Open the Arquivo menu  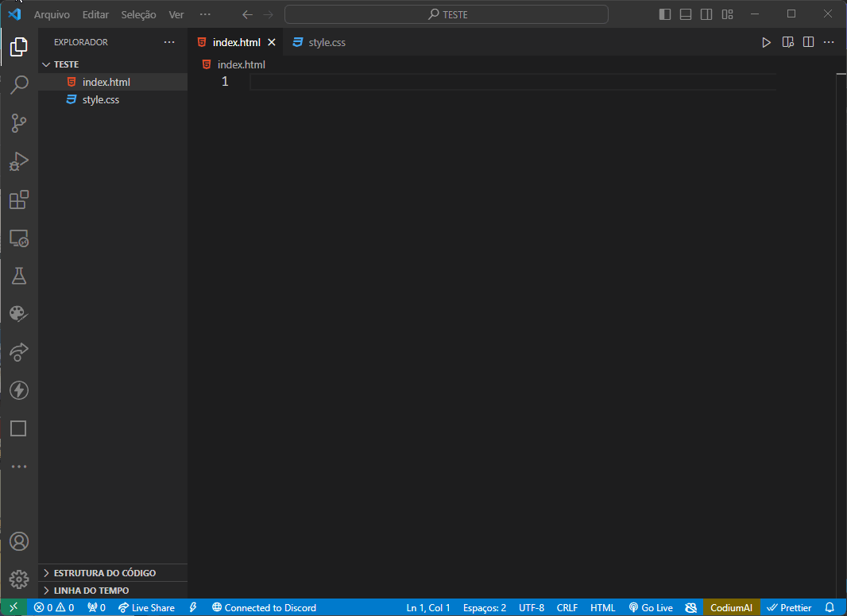[52, 15]
